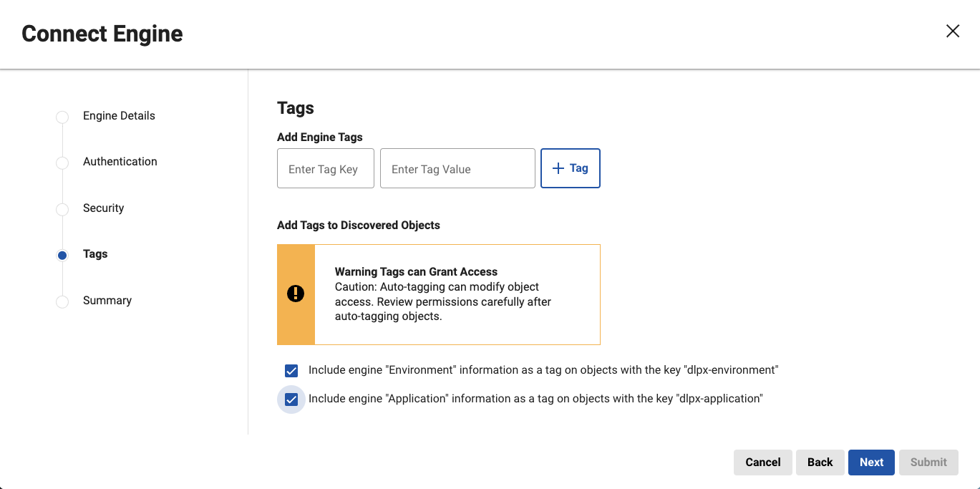Click the Security step circle
980x489 pixels.
point(62,209)
